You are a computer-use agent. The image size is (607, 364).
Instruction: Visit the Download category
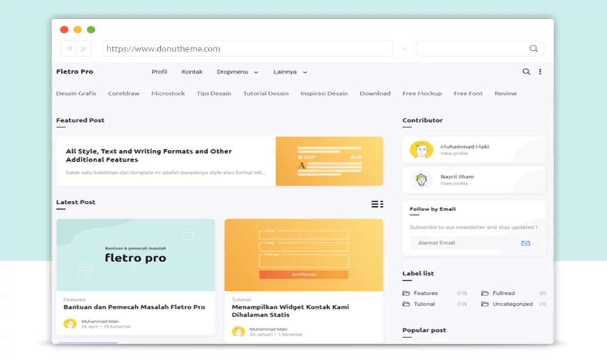pos(375,93)
